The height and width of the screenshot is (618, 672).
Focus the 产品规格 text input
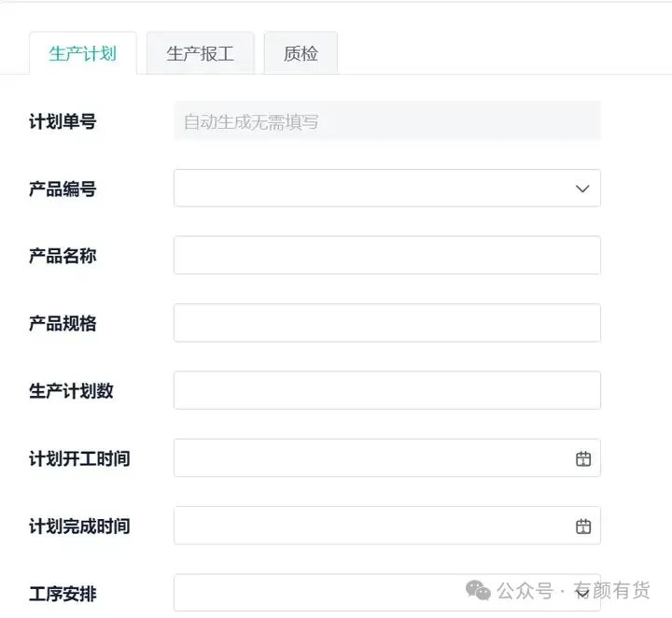coord(387,323)
